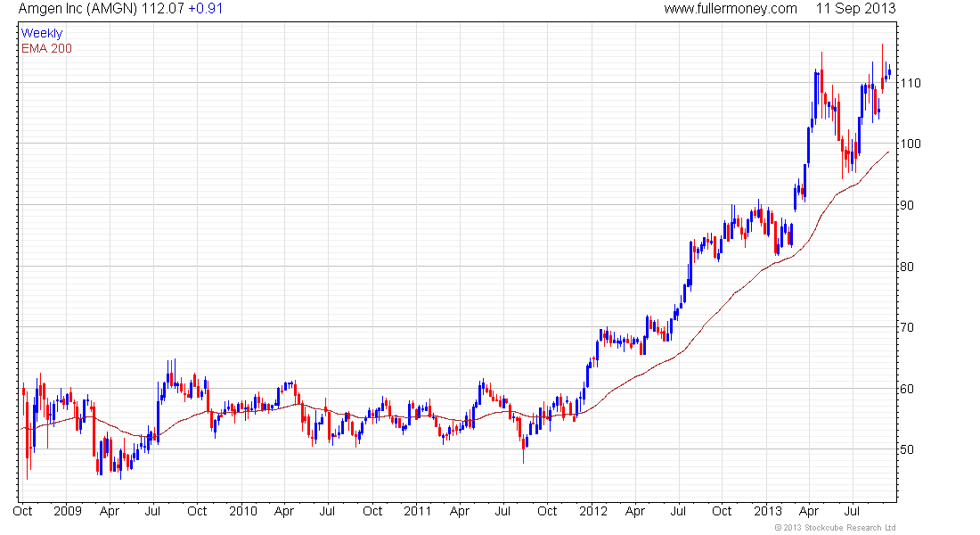Click the Apr label just after 2009
The height and width of the screenshot is (535, 980).
[x=110, y=511]
